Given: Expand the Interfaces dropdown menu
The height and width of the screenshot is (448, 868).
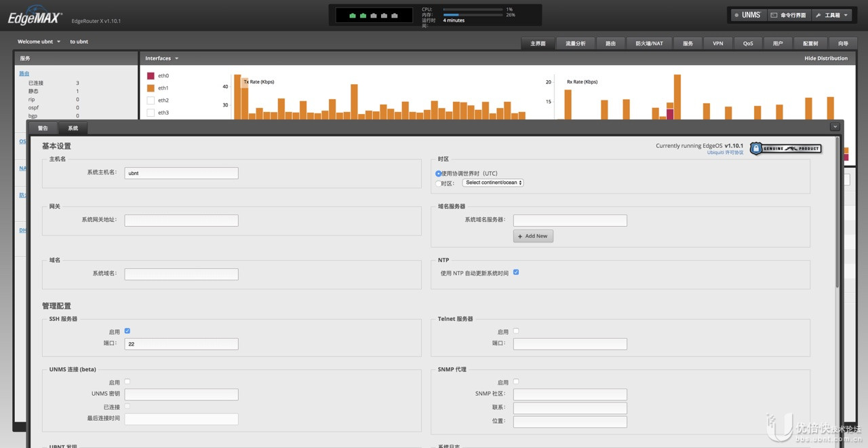Looking at the screenshot, I should click(162, 58).
